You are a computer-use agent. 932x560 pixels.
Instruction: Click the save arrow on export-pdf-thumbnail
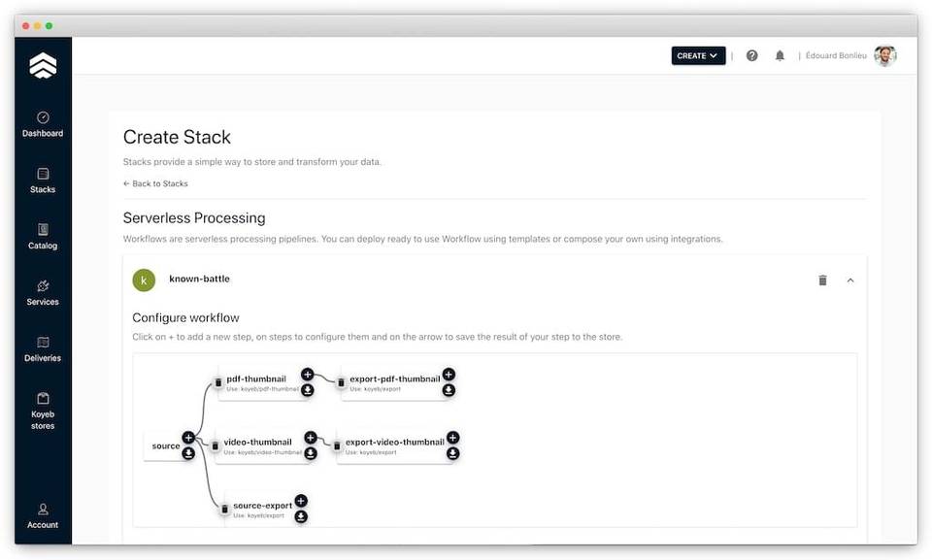(x=449, y=390)
